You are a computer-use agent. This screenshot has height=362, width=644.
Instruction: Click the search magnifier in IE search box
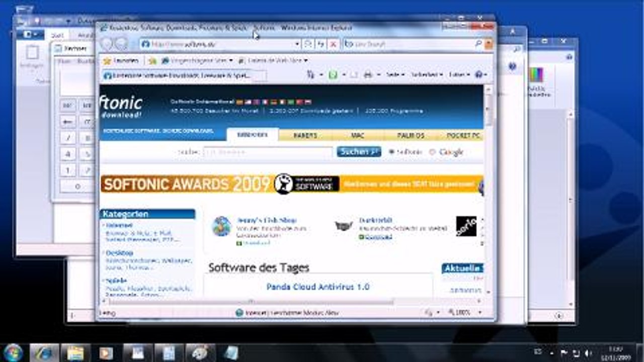click(x=478, y=44)
